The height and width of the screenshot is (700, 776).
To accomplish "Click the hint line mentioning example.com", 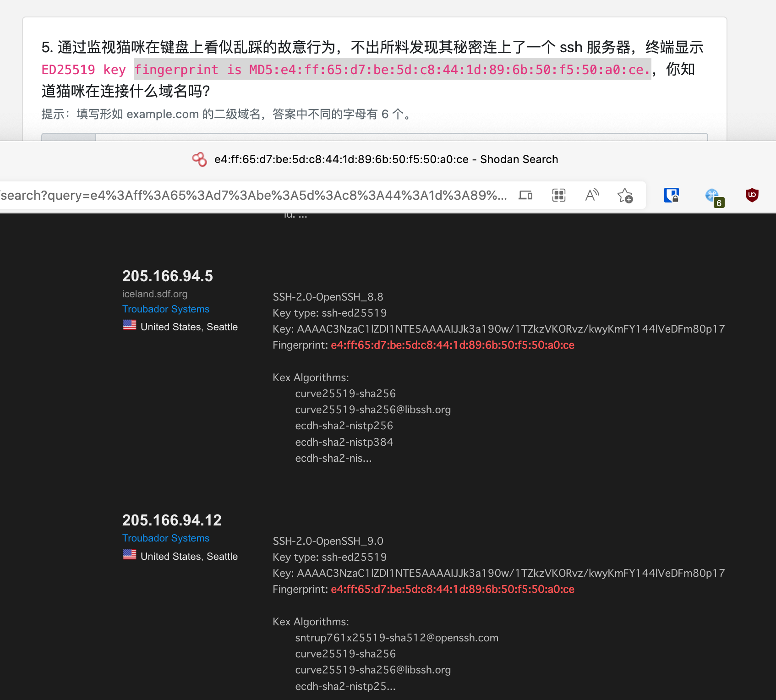I will click(x=228, y=114).
